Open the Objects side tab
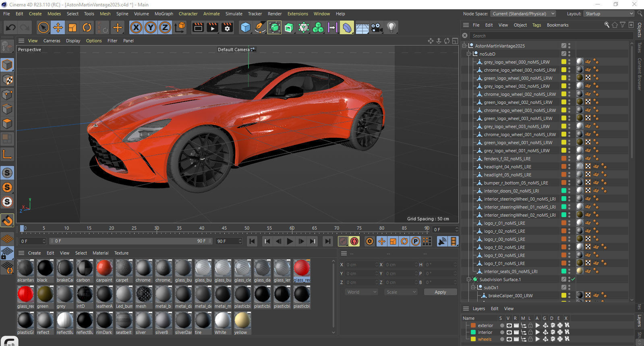644x346 pixels. (x=640, y=30)
